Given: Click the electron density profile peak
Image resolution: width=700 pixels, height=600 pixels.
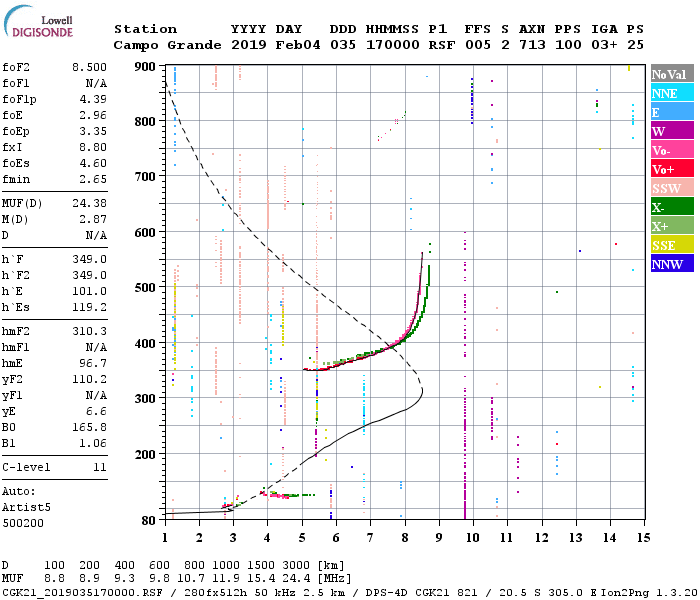Looking at the screenshot, I should point(422,391).
